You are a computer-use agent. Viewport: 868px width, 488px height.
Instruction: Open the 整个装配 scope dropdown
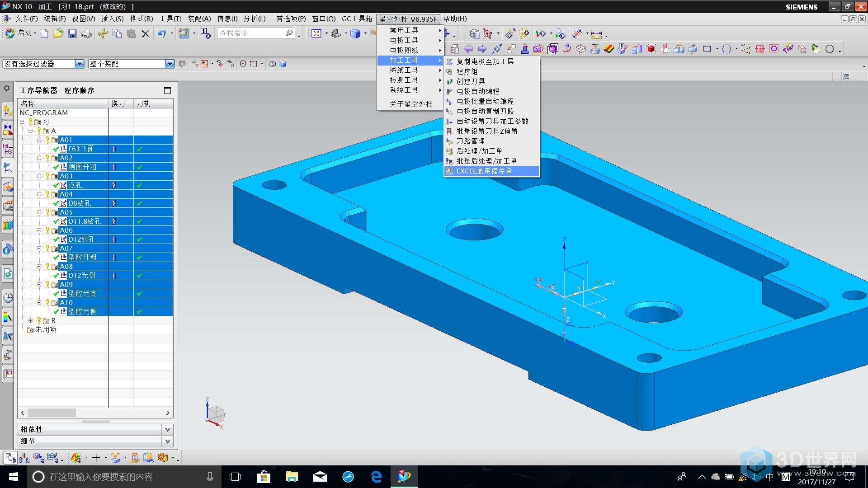(170, 64)
